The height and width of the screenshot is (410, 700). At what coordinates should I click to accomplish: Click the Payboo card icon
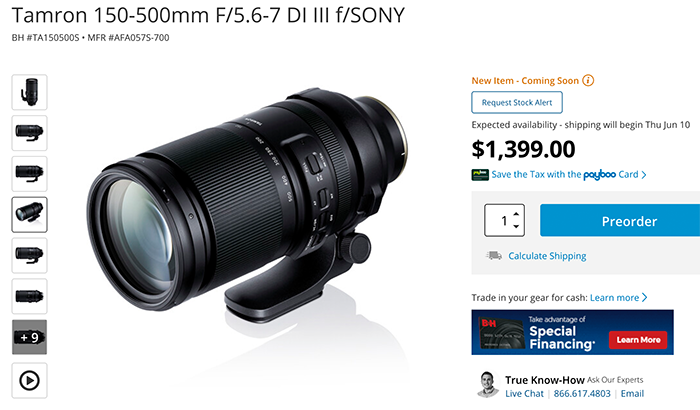480,175
